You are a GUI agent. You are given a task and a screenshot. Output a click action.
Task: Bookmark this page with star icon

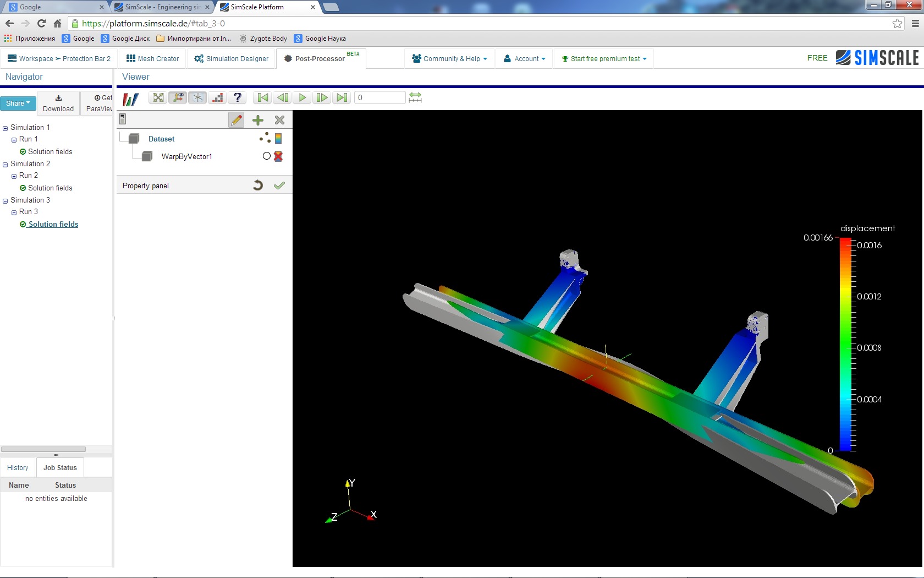pyautogui.click(x=898, y=24)
